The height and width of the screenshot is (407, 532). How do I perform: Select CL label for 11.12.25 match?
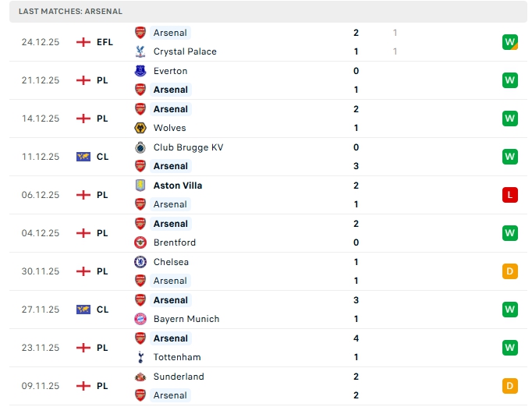(102, 157)
